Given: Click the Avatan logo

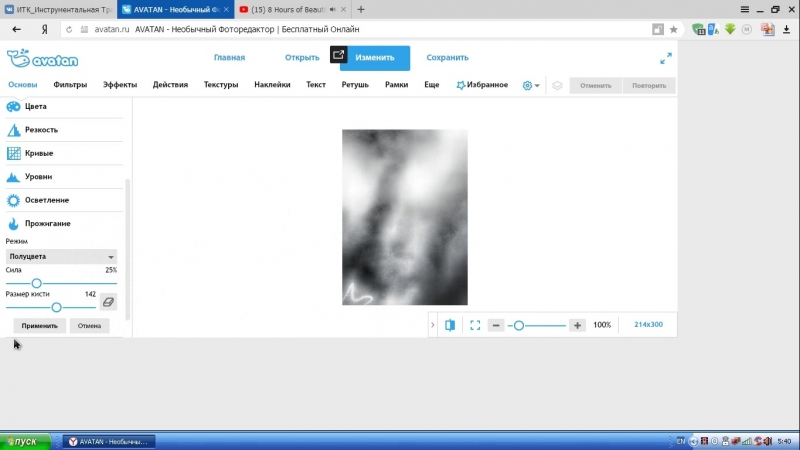Looking at the screenshot, I should [x=42, y=59].
